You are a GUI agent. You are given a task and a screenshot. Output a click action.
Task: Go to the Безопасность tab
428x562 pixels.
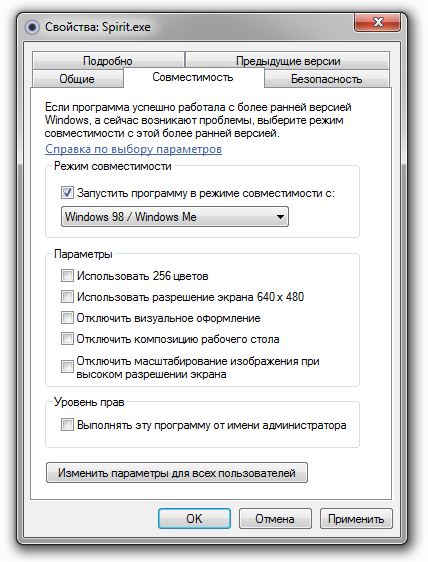[x=327, y=78]
